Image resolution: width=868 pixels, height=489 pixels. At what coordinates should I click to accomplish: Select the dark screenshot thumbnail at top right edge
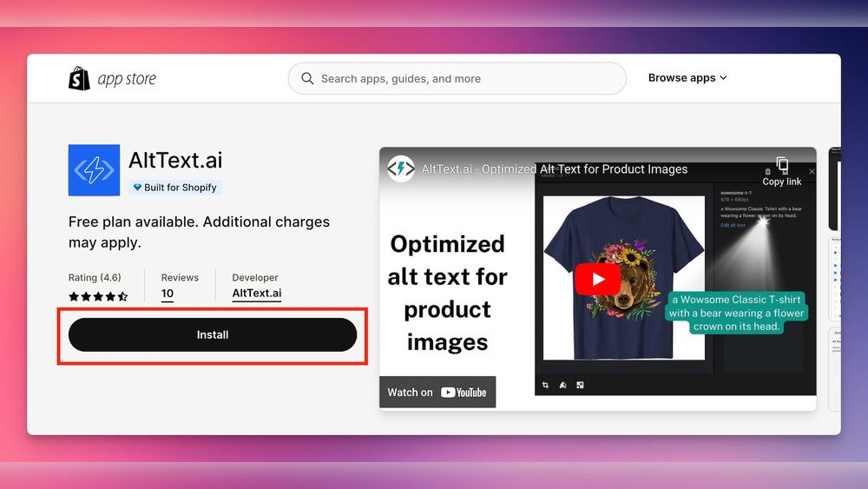pos(834,188)
